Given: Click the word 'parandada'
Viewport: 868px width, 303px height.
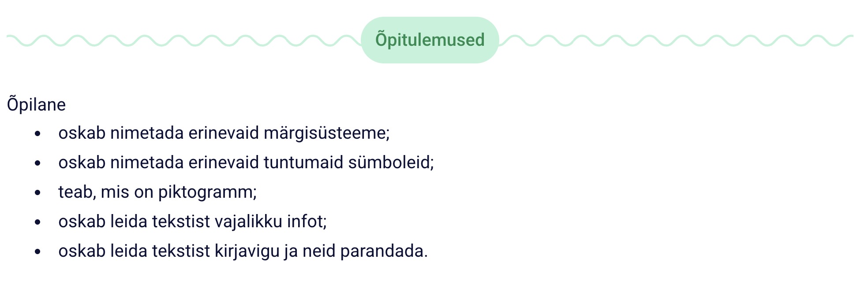Looking at the screenshot, I should [x=384, y=251].
